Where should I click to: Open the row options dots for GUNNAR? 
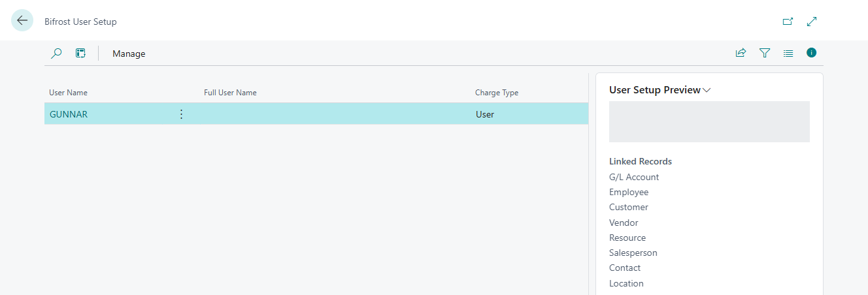(x=181, y=114)
